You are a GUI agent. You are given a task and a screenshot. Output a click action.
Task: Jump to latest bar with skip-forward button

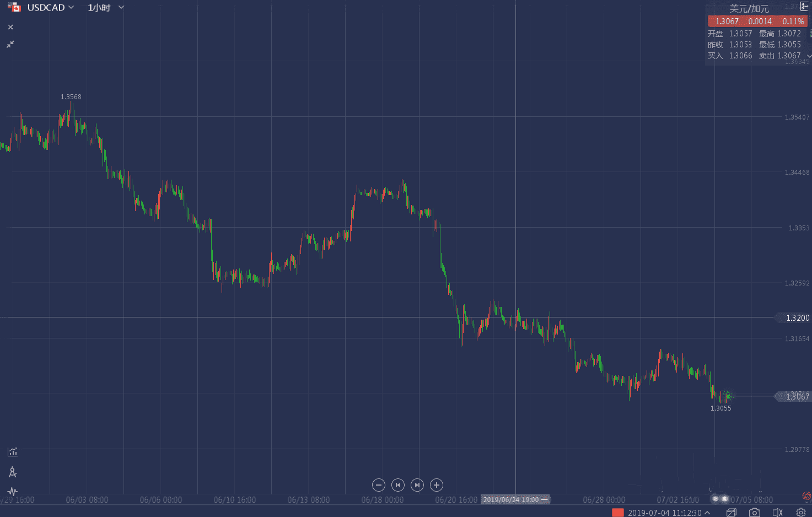417,485
